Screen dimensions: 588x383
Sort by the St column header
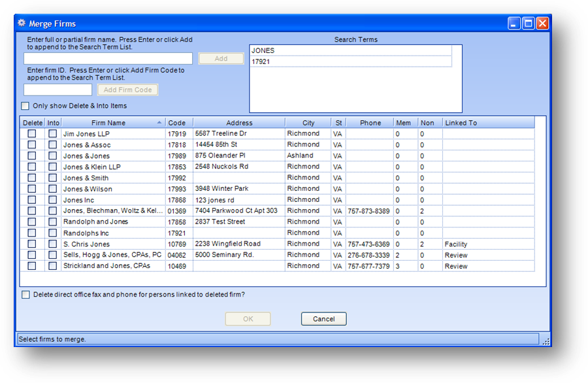click(338, 123)
